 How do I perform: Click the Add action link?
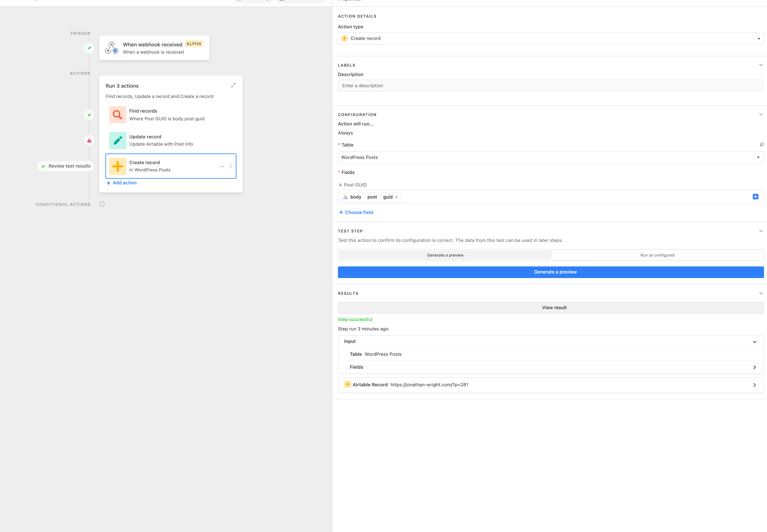121,183
